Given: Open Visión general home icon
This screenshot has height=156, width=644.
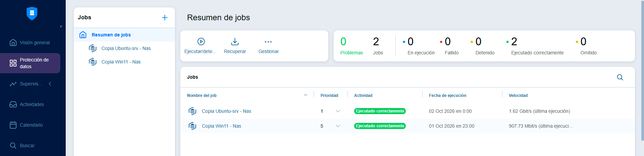Looking at the screenshot, I should [x=13, y=43].
